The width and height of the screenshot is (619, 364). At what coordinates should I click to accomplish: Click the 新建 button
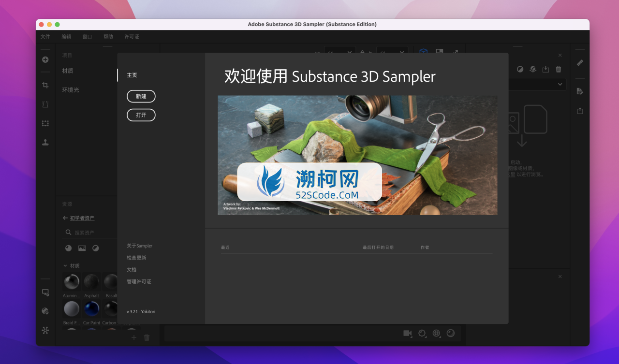(x=141, y=96)
